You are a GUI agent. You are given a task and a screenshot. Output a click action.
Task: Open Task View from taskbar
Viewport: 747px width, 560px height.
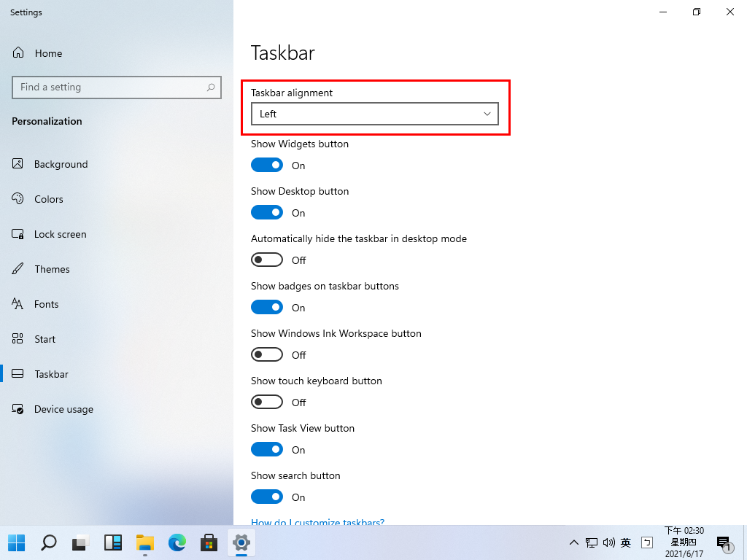[x=80, y=542]
